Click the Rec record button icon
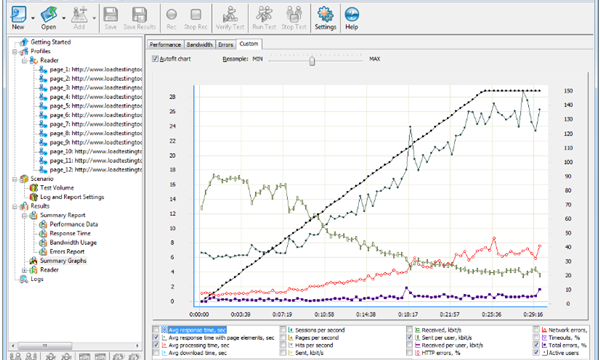Viewport: 600px width, 360px height. (171, 15)
